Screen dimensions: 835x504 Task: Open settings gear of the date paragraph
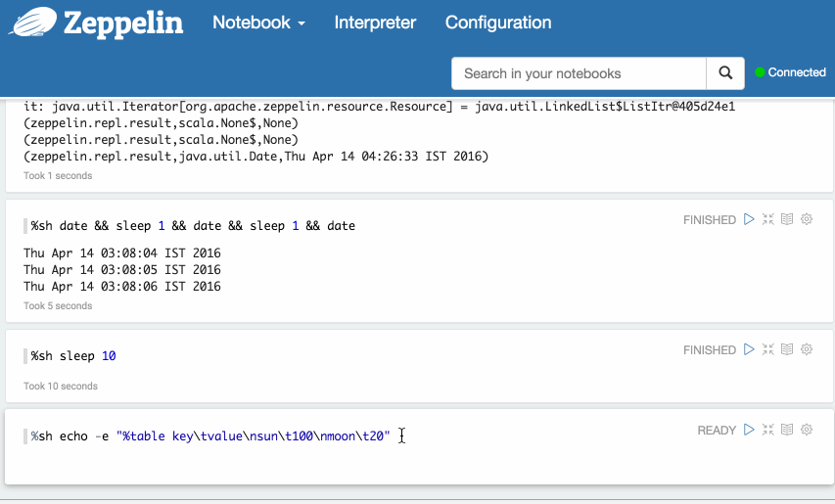click(807, 220)
